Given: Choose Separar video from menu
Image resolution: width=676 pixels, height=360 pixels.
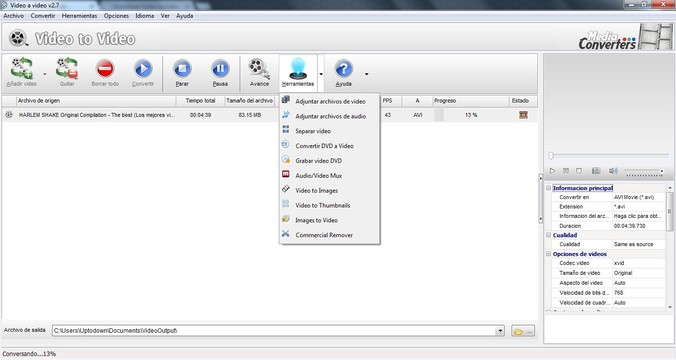Looking at the screenshot, I should [x=329, y=131].
